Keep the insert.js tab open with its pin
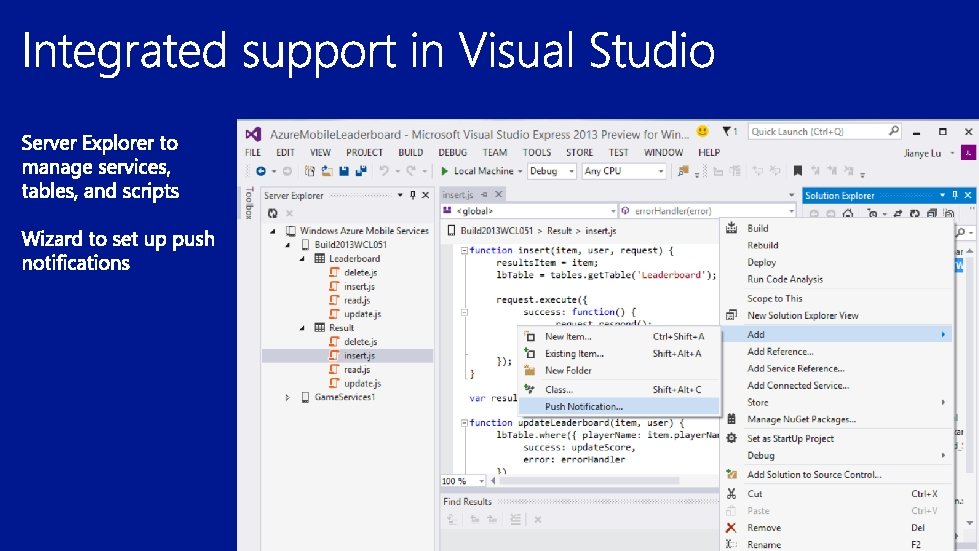 coord(485,195)
